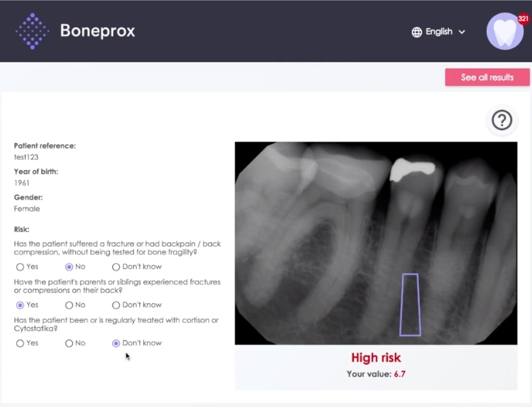Select No for parents fracture history question
The height and width of the screenshot is (407, 532).
(x=69, y=305)
